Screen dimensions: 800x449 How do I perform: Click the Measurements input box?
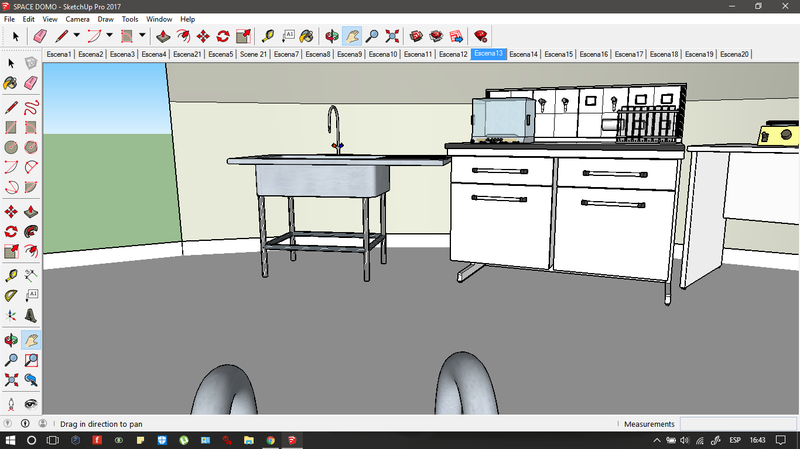pos(738,424)
